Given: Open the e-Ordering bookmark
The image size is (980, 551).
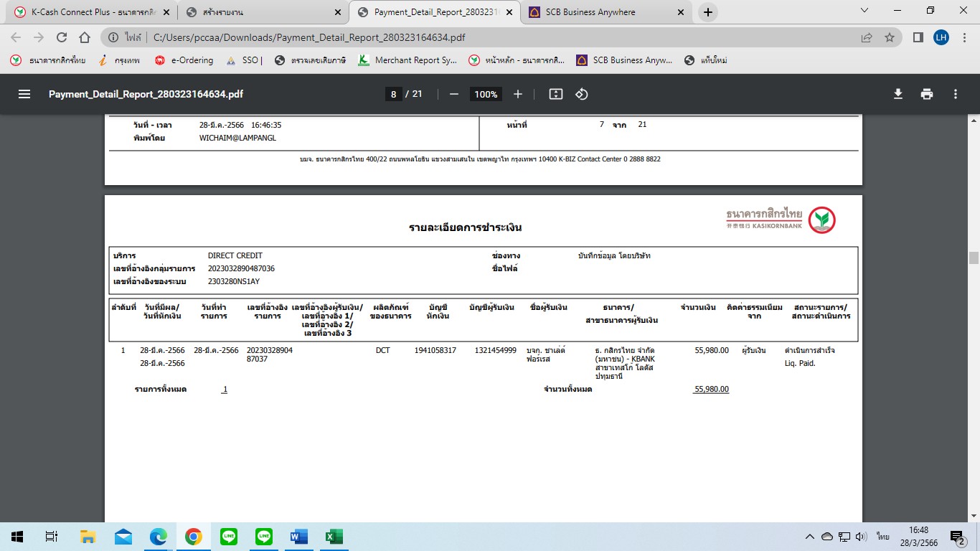Looking at the screenshot, I should 184,60.
